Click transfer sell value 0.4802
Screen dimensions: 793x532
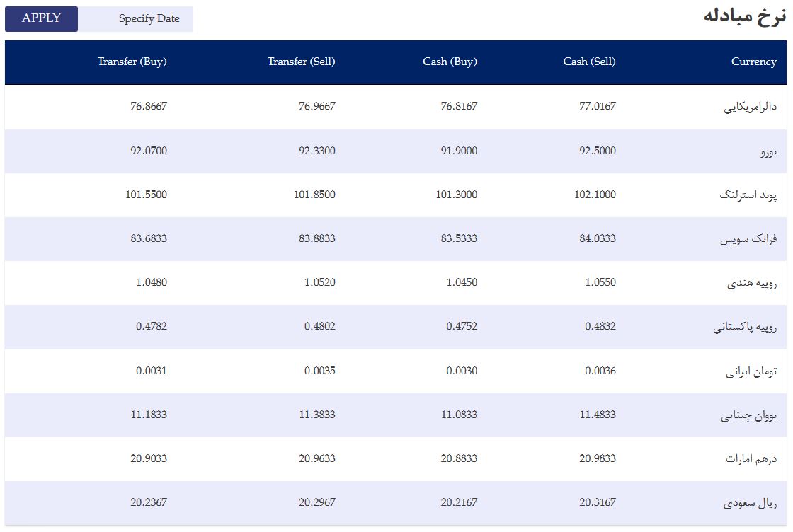[x=319, y=326]
